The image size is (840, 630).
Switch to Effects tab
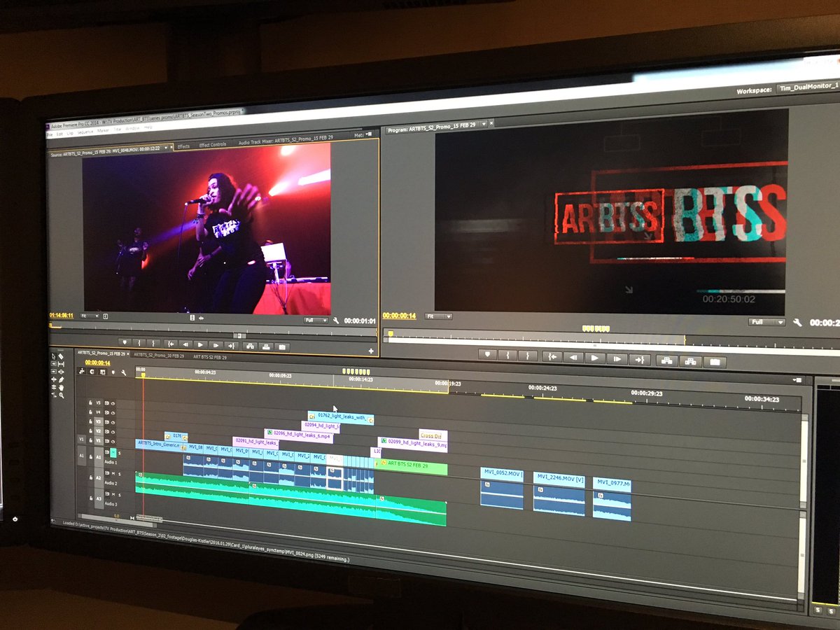(x=183, y=146)
